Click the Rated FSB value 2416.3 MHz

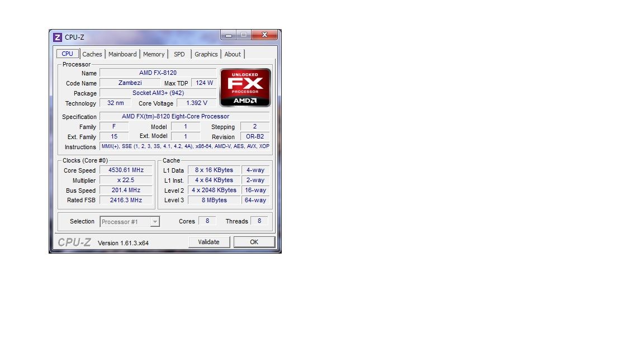point(126,200)
